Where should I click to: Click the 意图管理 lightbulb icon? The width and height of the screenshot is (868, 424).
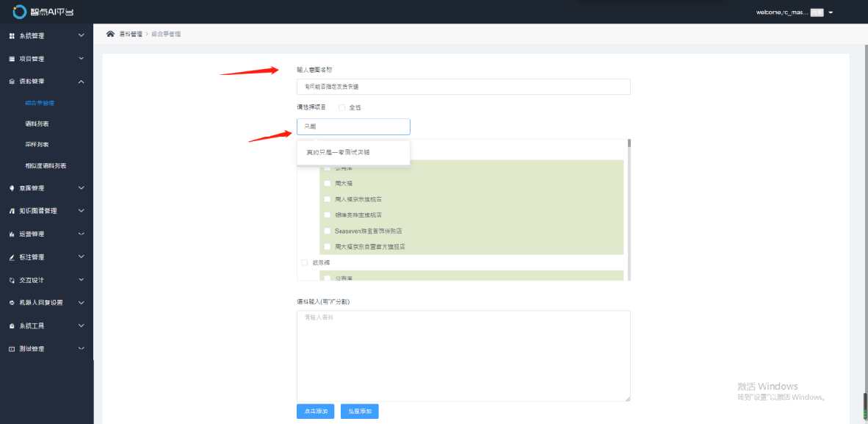[x=12, y=188]
